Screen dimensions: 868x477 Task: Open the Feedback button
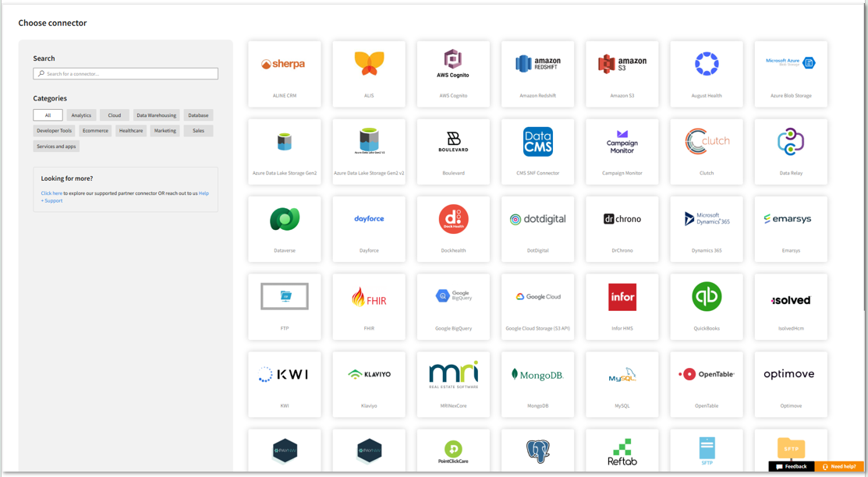click(791, 467)
